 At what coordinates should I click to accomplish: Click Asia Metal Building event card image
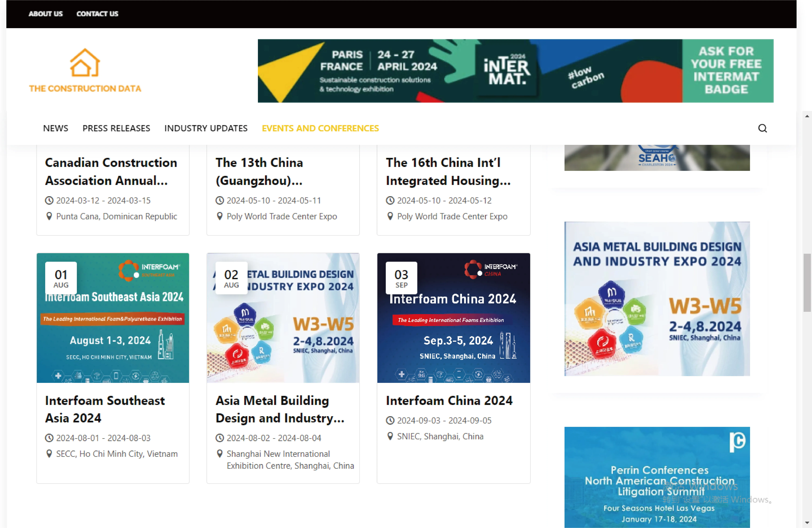(x=283, y=318)
